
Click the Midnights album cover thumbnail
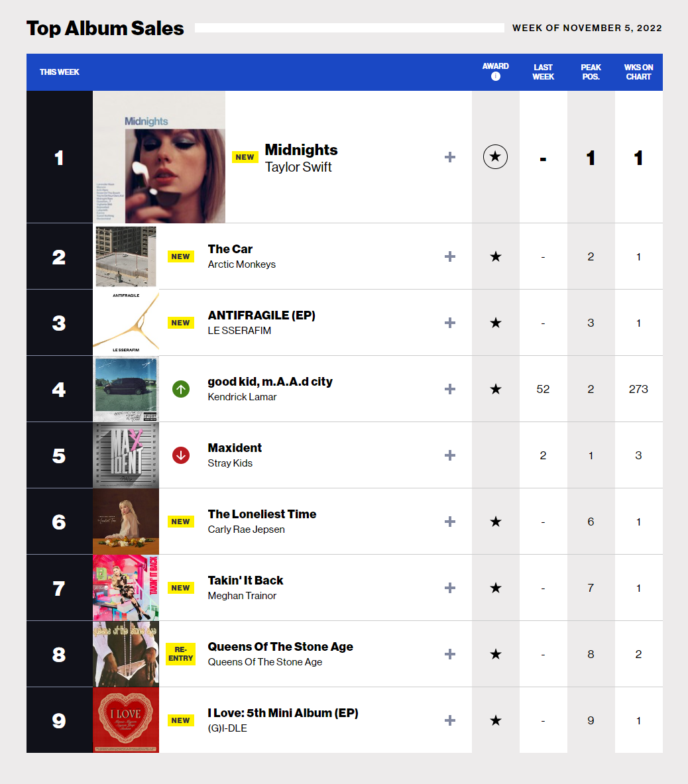click(x=159, y=157)
